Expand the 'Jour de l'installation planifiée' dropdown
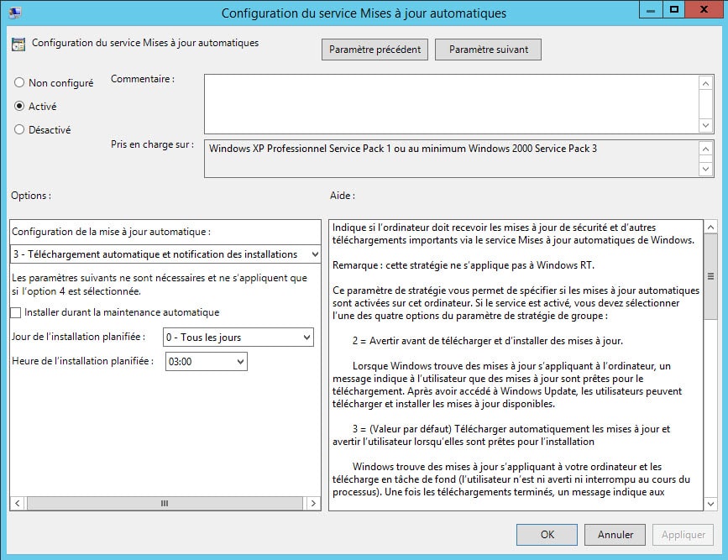Viewport: 728px width, 560px height. (x=238, y=338)
